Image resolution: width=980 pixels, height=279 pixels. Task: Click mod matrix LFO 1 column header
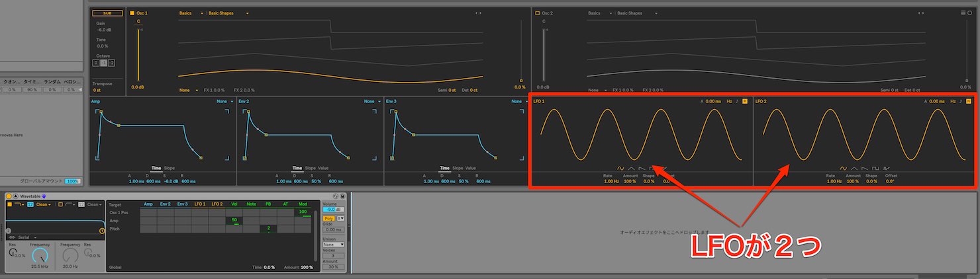pos(199,204)
